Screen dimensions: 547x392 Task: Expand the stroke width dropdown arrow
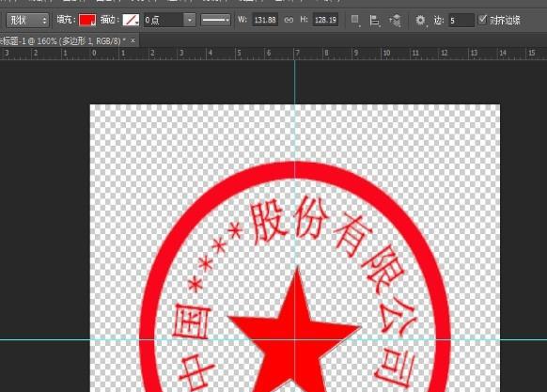190,20
